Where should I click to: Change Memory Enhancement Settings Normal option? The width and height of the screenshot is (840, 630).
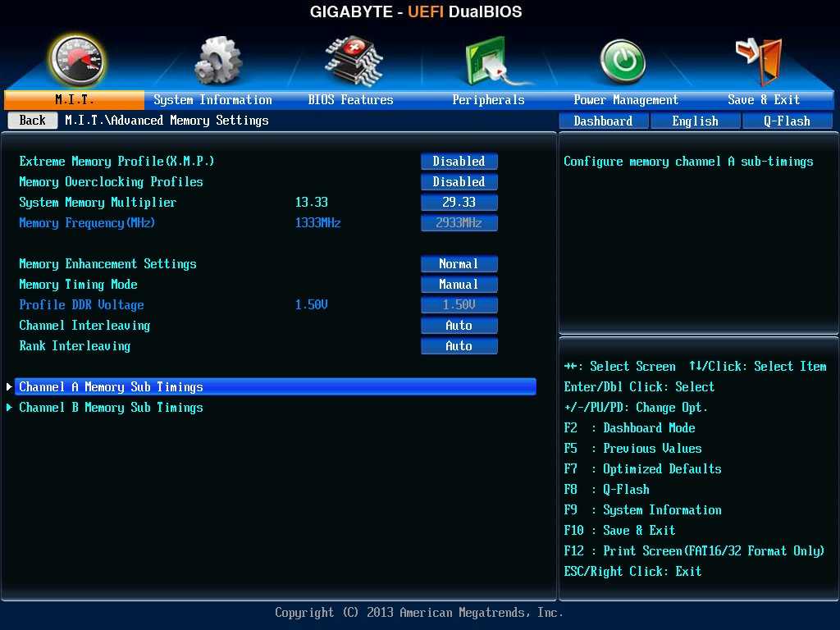459,264
